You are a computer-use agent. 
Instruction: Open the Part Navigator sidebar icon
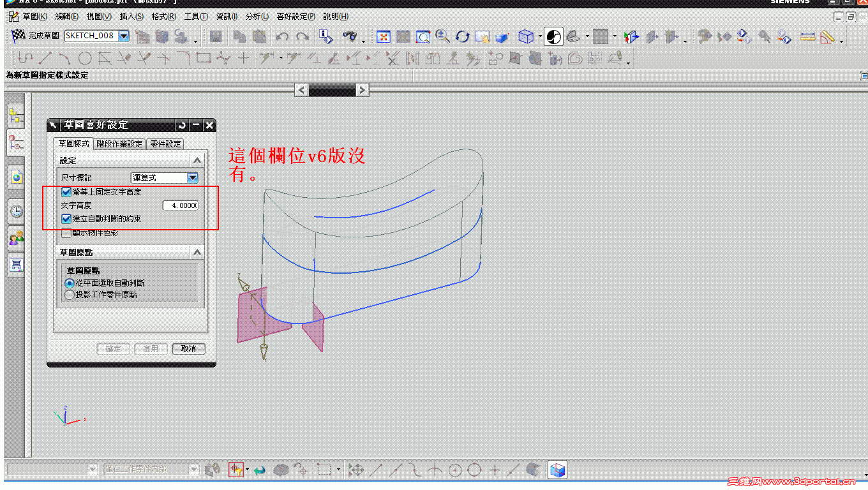pos(16,143)
